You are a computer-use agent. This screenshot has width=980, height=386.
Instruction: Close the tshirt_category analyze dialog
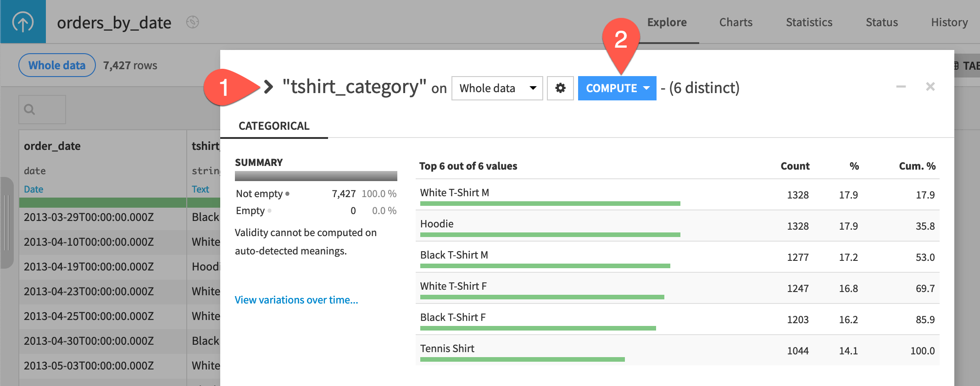pyautogui.click(x=930, y=87)
